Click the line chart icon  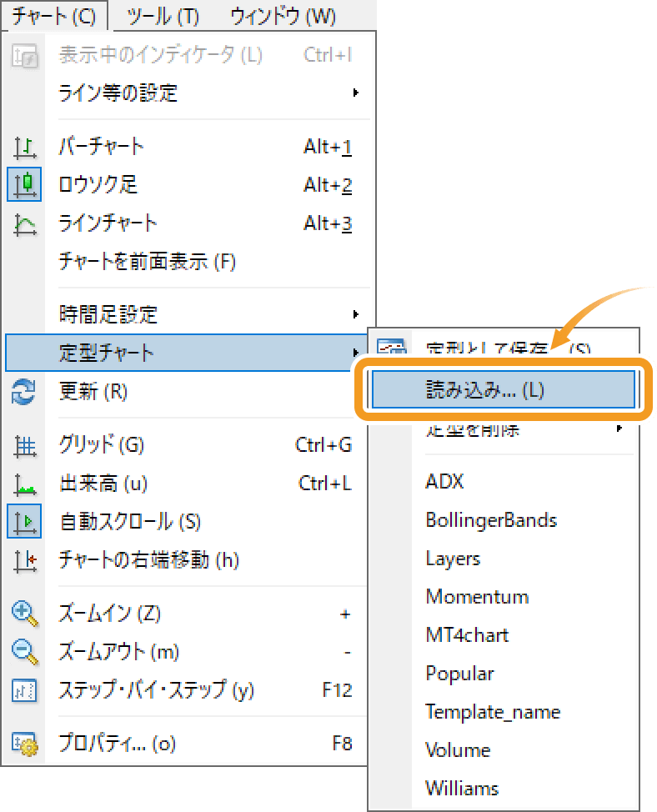(24, 224)
